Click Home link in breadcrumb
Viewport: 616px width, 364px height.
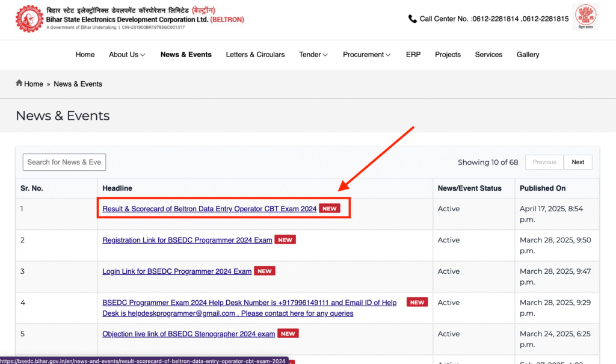tap(34, 84)
